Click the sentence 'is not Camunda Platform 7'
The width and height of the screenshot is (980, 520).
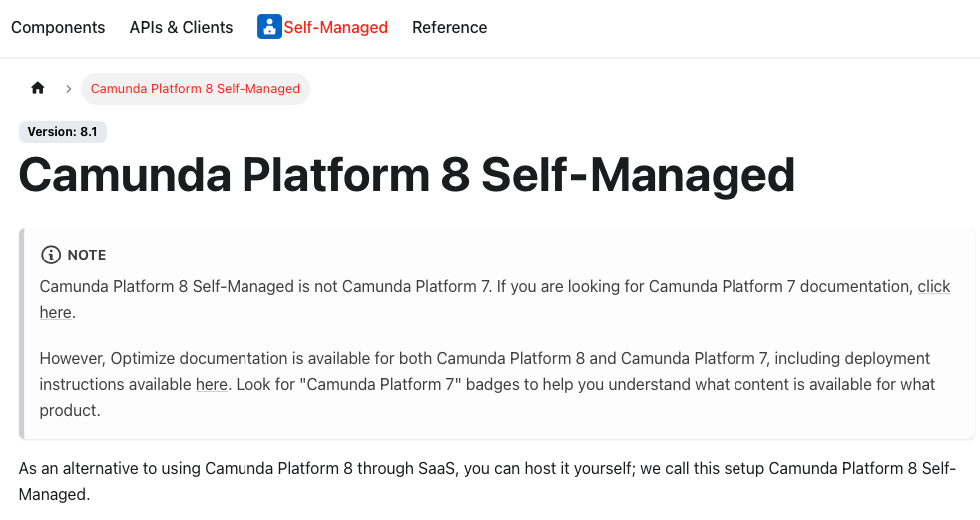393,286
